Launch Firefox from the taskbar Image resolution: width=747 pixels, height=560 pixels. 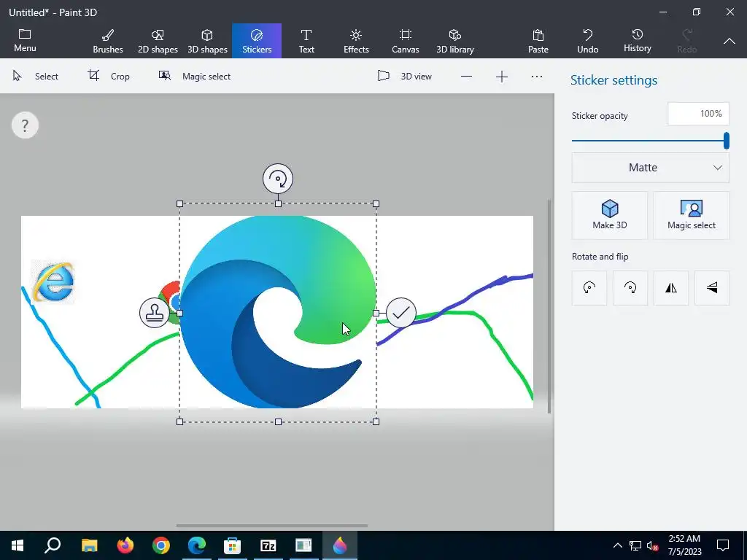[125, 545]
